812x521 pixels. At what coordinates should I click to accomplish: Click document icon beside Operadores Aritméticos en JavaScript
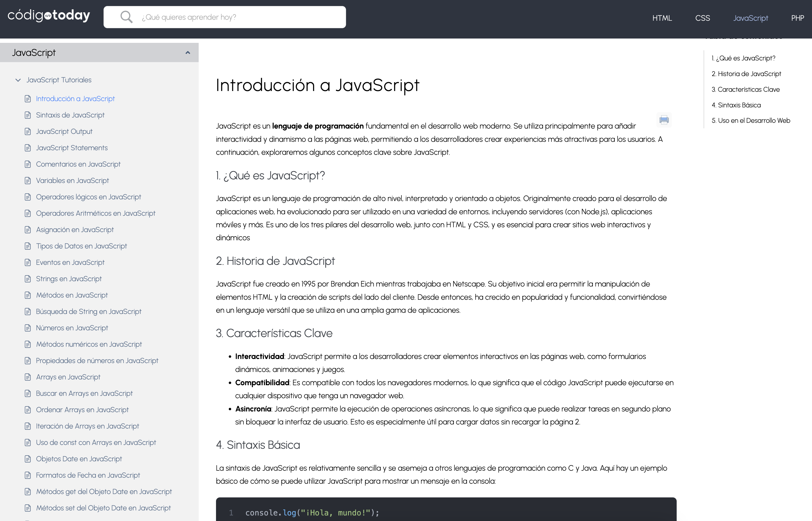(x=28, y=214)
